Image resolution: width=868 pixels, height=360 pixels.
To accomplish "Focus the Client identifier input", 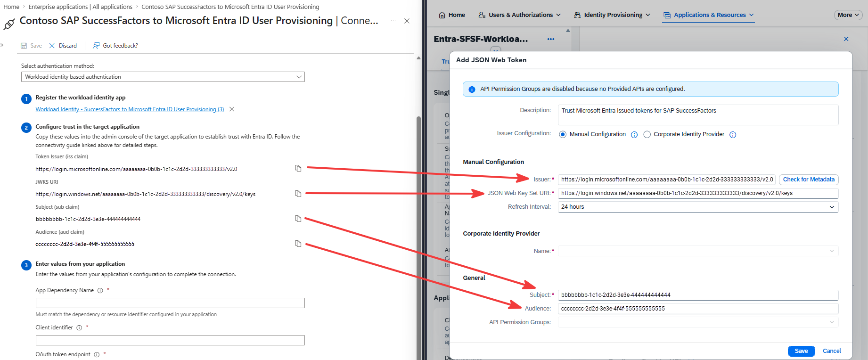I will 170,340.
